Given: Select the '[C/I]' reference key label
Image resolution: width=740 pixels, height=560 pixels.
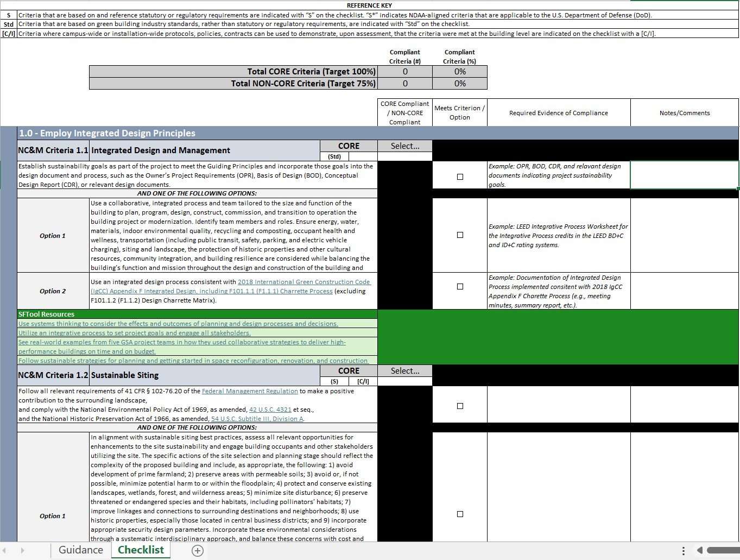Looking at the screenshot, I should pos(9,34).
